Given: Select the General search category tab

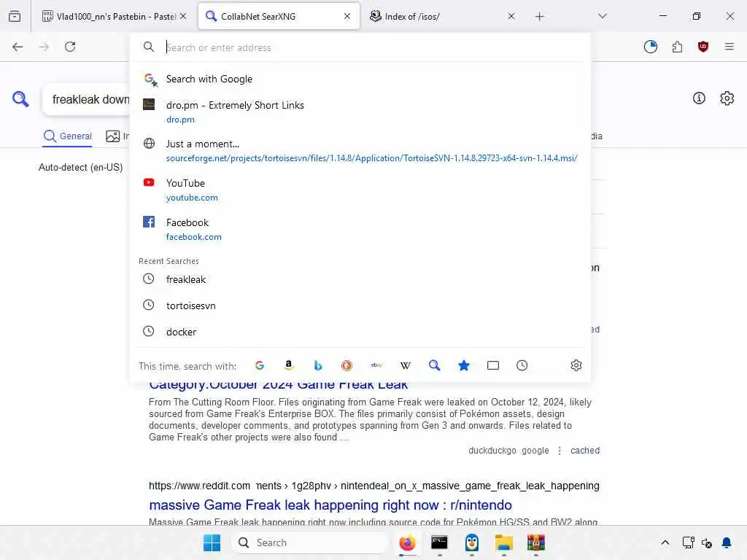Looking at the screenshot, I should tap(67, 136).
